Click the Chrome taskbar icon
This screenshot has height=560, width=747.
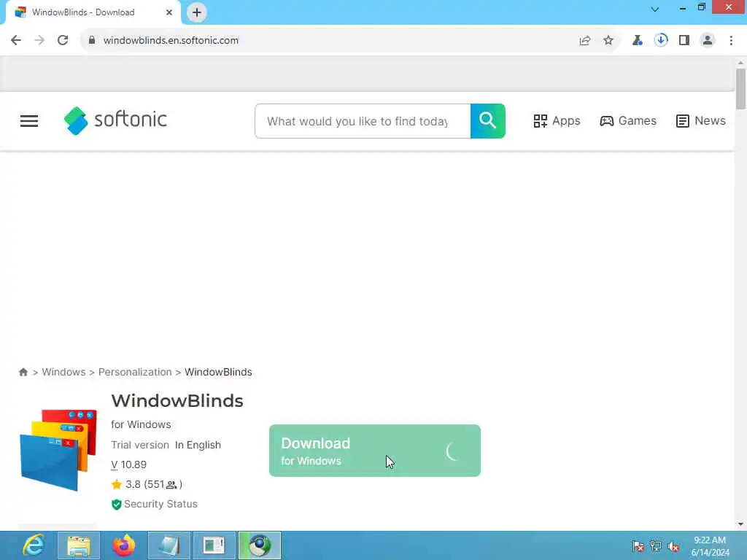pos(260,545)
